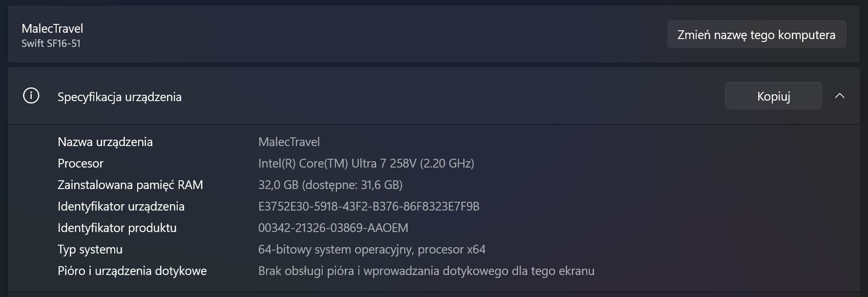868x297 pixels.
Task: Click the Kopiuj button
Action: [x=773, y=96]
